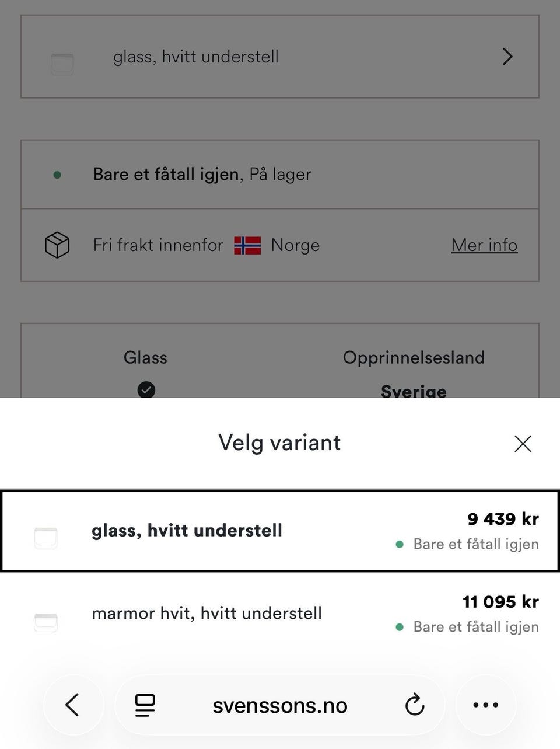Tap the browser back arrow
This screenshot has height=749, width=560.
pos(72,705)
